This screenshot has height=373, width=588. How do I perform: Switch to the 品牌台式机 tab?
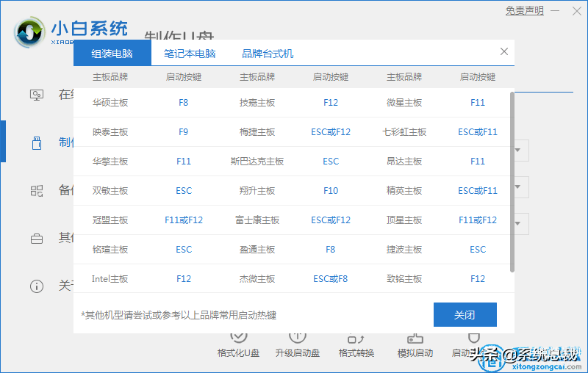[x=268, y=54]
